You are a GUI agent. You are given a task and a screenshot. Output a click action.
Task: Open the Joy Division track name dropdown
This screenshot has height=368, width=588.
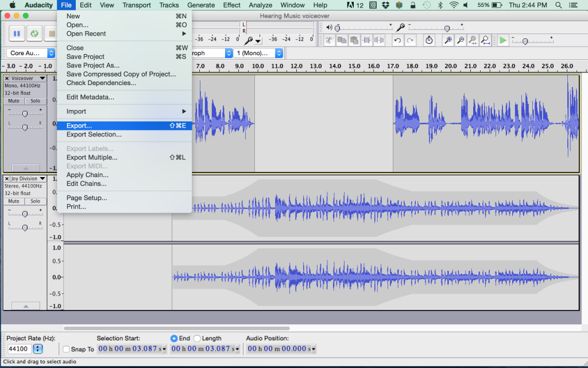click(42, 179)
